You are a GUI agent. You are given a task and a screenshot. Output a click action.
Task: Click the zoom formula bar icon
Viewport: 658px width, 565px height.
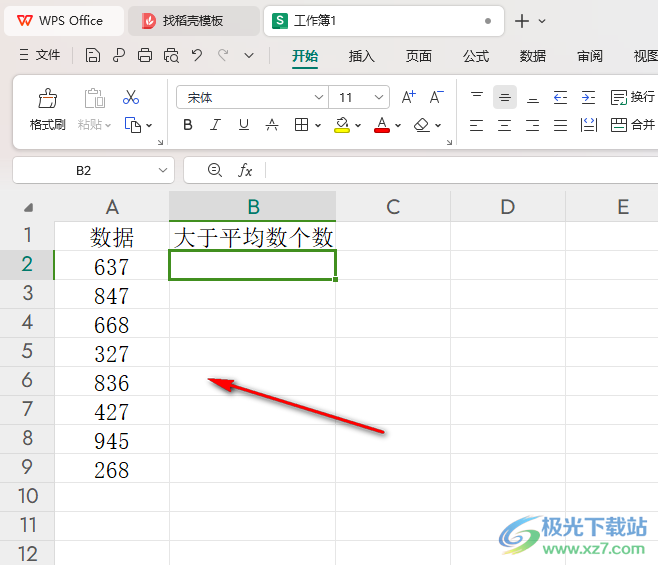coord(215,170)
